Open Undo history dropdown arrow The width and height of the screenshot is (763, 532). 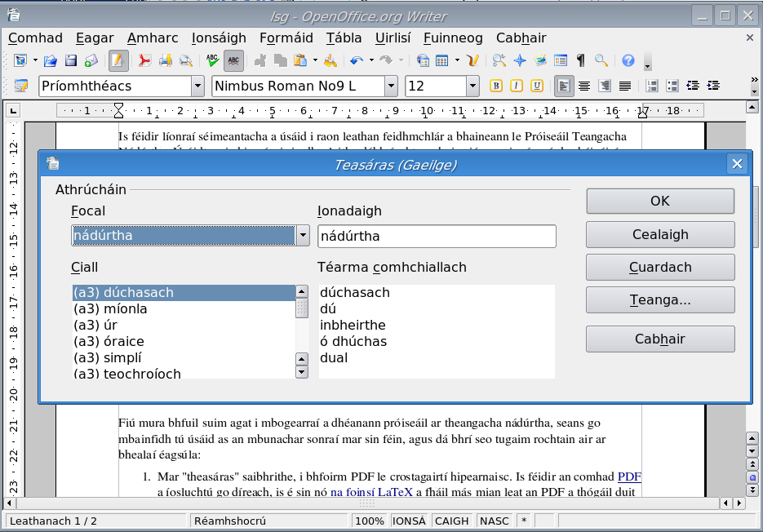371,61
